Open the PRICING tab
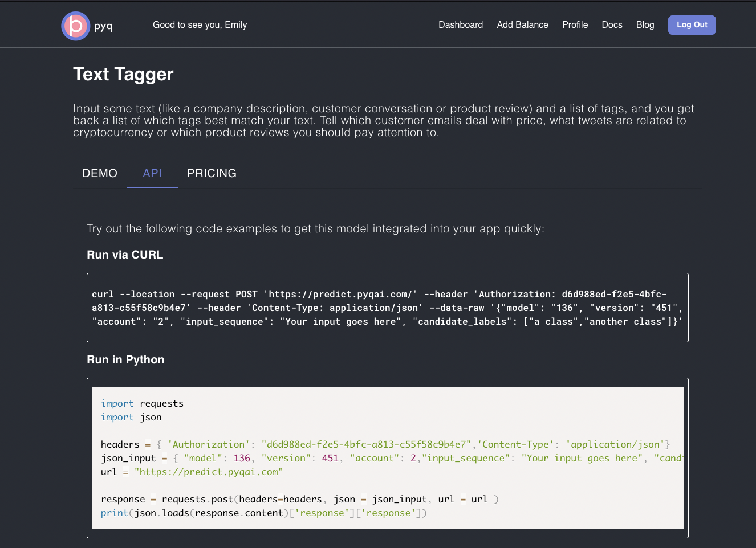756x548 pixels. coord(212,173)
